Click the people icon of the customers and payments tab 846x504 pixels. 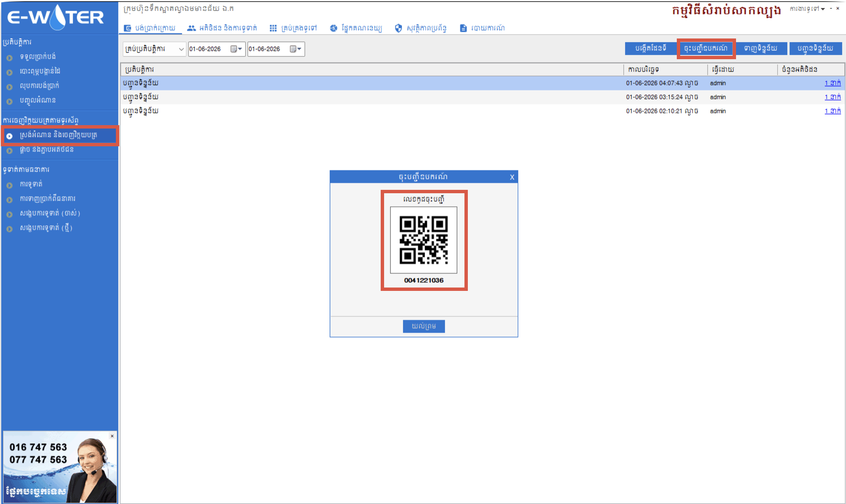192,28
